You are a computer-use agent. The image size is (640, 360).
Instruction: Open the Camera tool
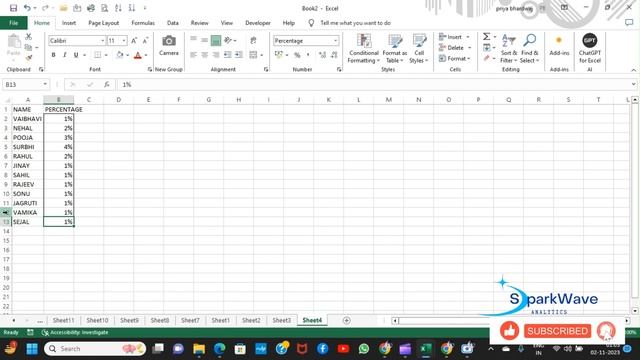tap(169, 45)
